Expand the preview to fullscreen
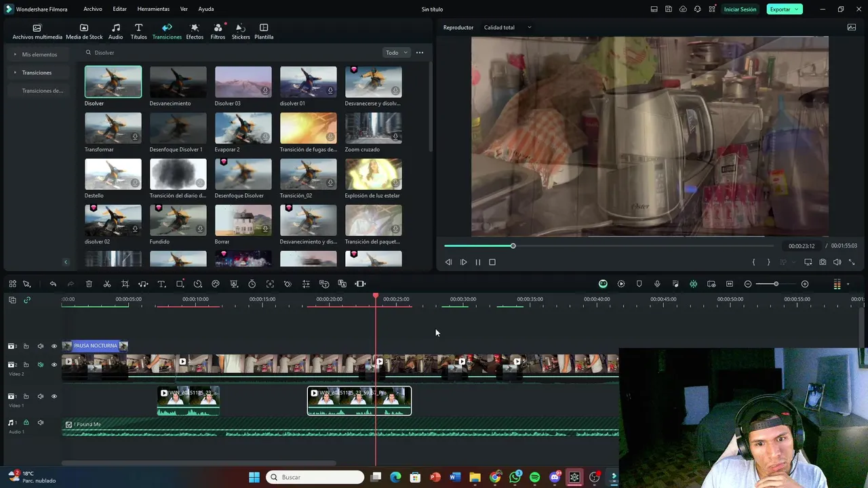 click(x=852, y=262)
